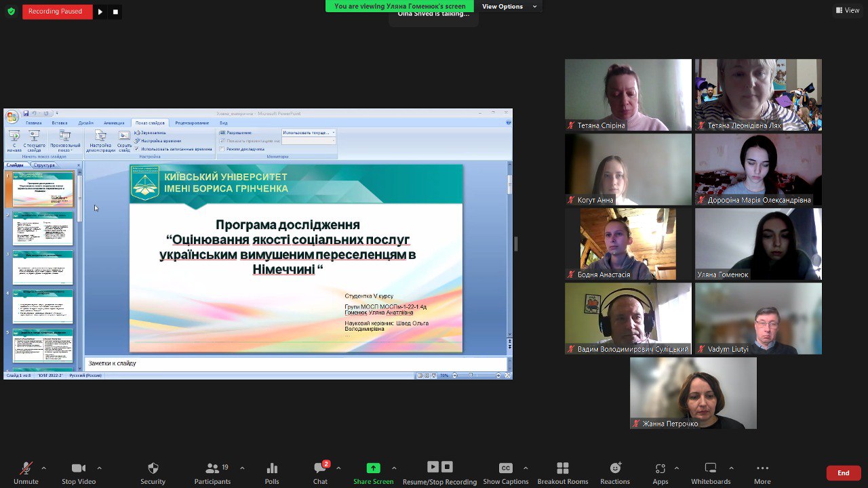Screen dimensions: 868x488
Task: Resume recording with the play button
Action: coord(100,12)
